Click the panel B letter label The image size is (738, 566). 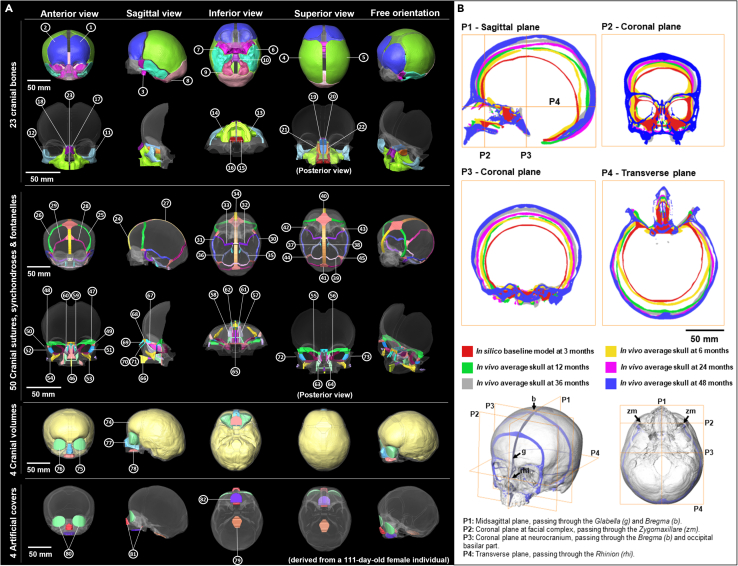tap(461, 8)
